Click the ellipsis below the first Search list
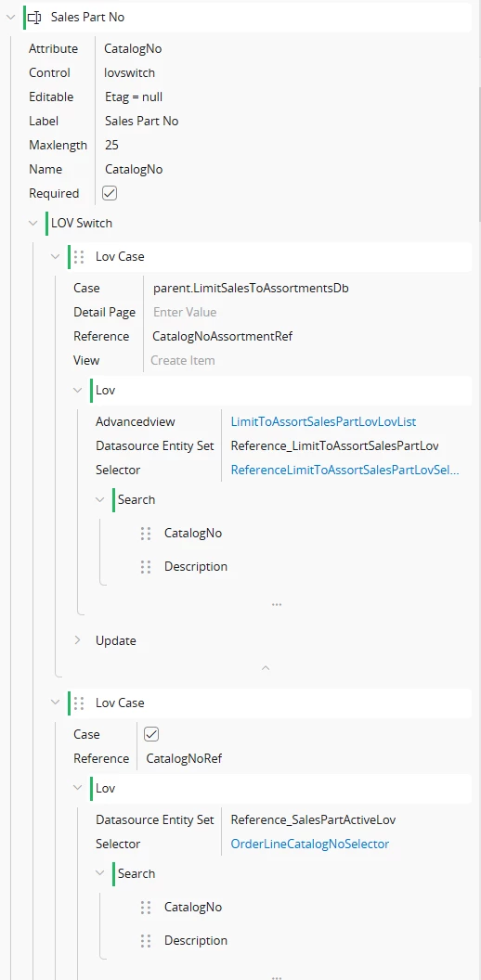Image resolution: width=481 pixels, height=980 pixels. (277, 605)
